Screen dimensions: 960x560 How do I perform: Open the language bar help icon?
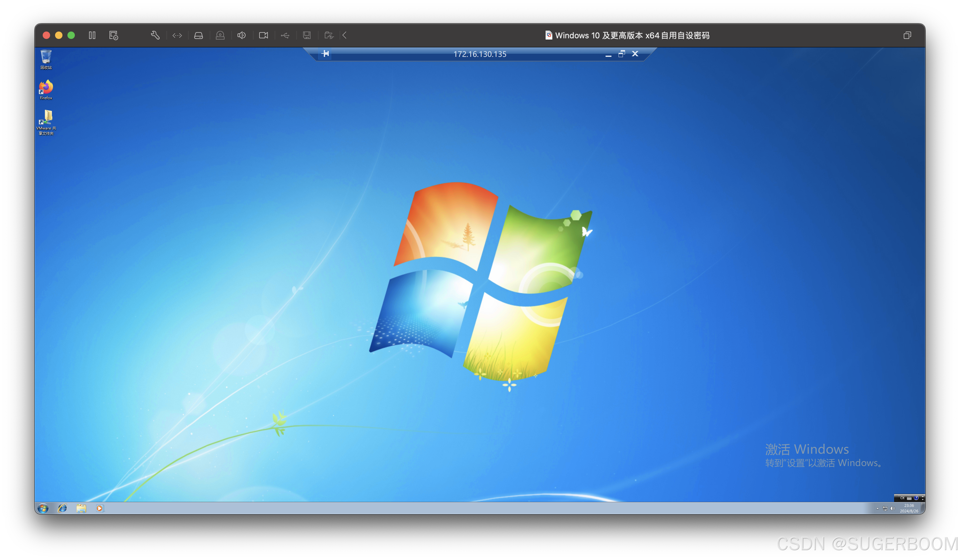[x=916, y=498]
